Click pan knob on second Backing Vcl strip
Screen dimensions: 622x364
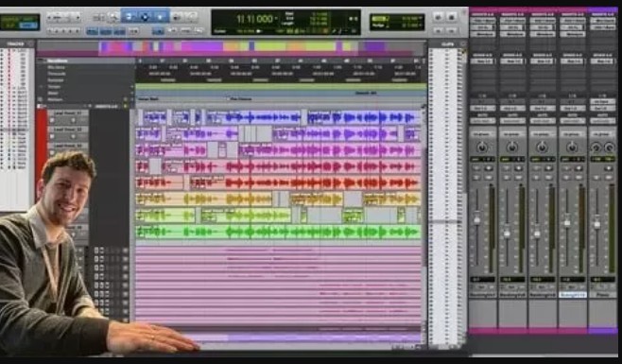coord(511,147)
